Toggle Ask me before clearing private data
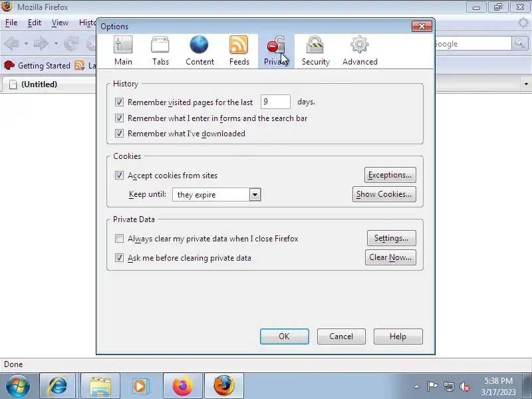 coord(119,258)
